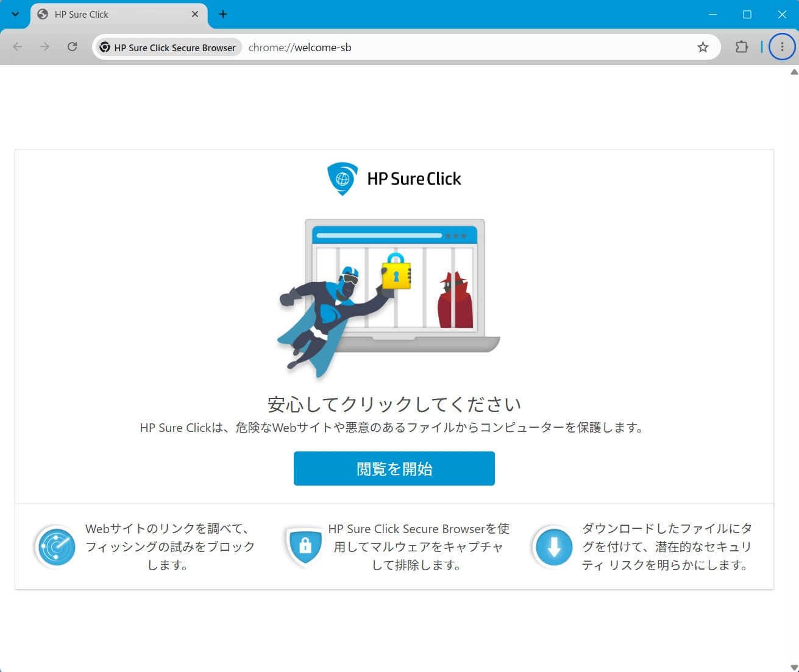Reload the welcome page
This screenshot has height=672, width=799.
click(x=72, y=47)
